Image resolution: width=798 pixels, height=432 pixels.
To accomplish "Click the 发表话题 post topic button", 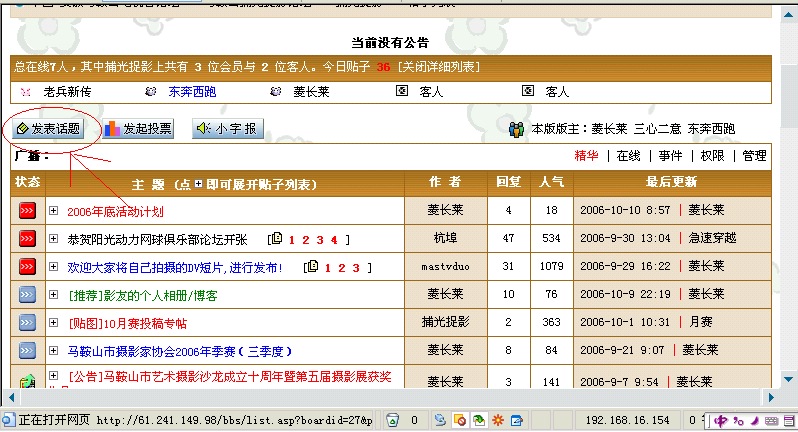I will click(48, 129).
